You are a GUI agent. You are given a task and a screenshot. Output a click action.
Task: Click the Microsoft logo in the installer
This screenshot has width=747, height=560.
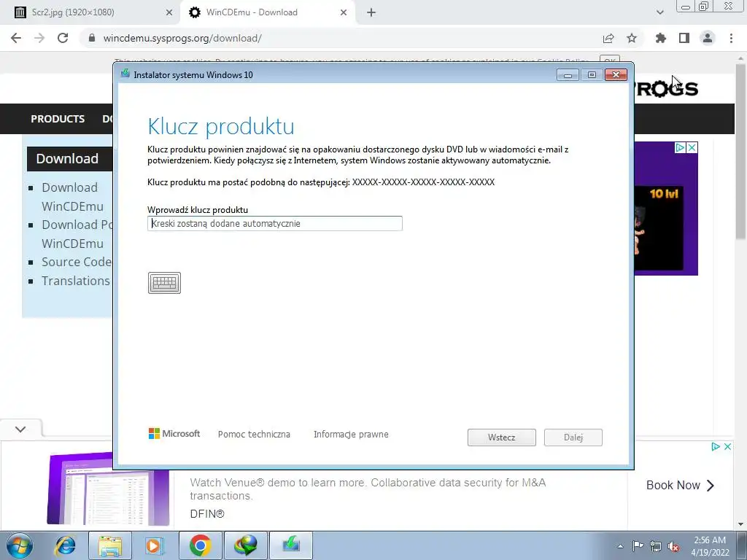174,433
